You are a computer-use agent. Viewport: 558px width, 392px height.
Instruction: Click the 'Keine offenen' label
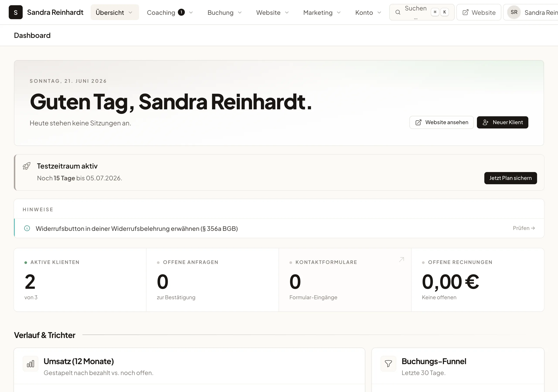(x=439, y=297)
